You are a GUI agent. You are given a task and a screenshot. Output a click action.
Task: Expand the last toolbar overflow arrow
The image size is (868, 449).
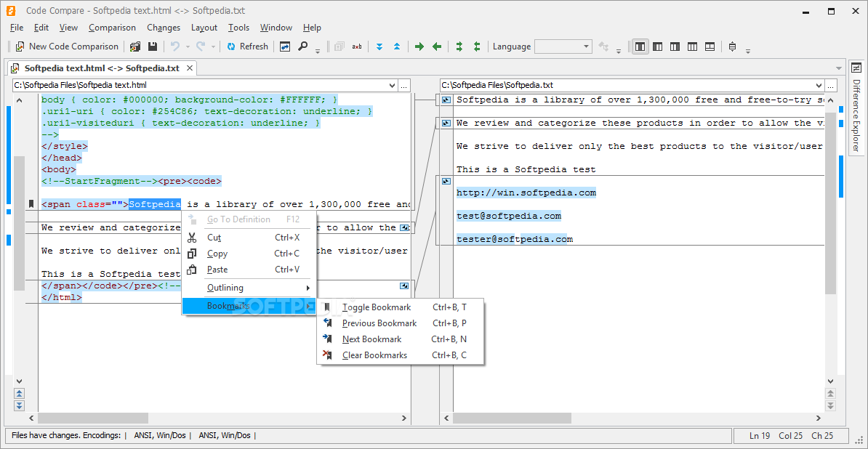pyautogui.click(x=748, y=50)
